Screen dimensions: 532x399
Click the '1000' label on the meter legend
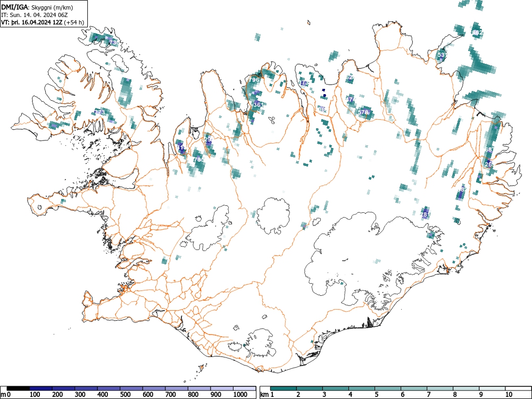(240, 394)
